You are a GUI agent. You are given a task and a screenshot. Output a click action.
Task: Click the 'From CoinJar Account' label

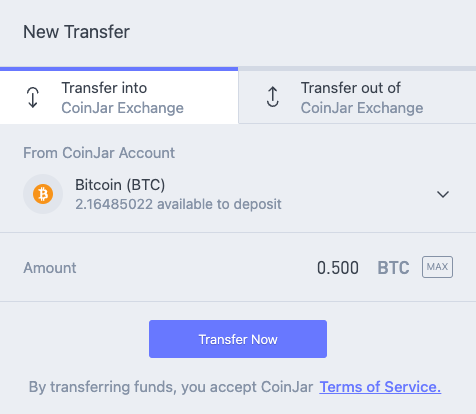(x=99, y=153)
